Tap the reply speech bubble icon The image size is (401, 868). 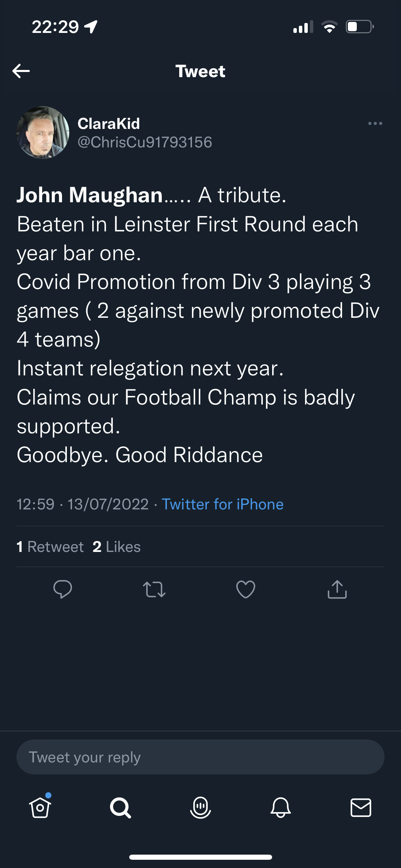(63, 589)
